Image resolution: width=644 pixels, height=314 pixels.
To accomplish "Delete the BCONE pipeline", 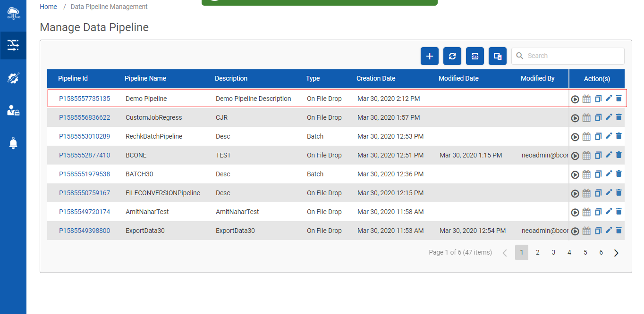I will tap(619, 155).
